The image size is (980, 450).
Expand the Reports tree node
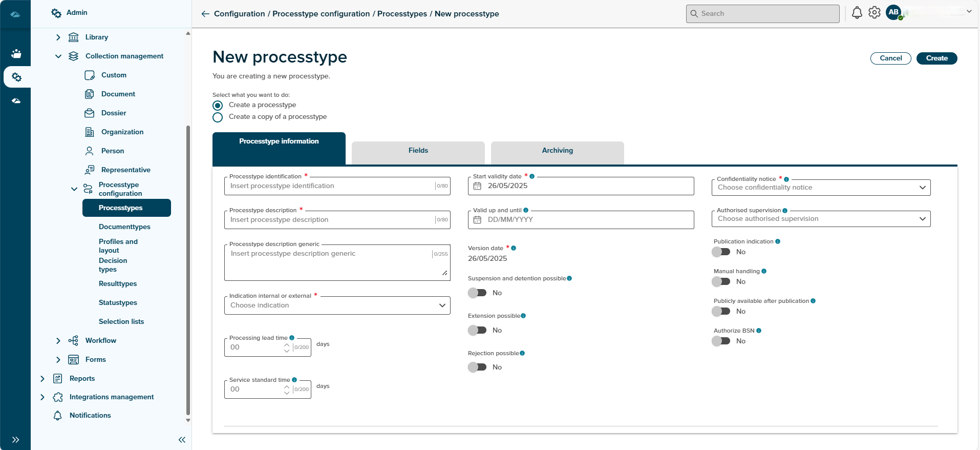click(42, 378)
